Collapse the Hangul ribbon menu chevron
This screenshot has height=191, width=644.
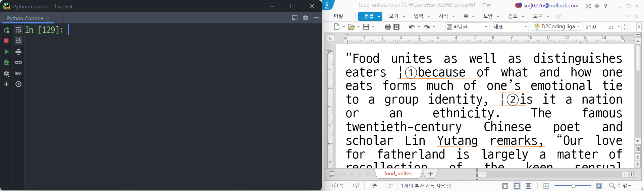628,16
